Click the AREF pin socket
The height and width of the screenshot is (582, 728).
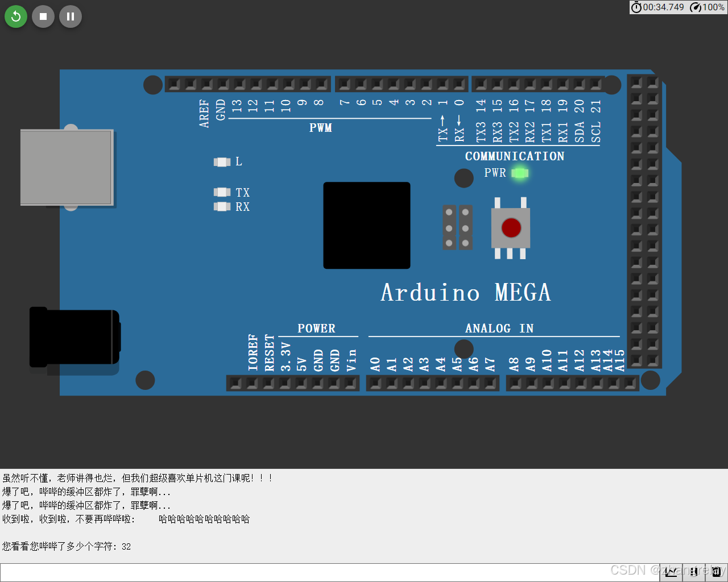click(207, 85)
